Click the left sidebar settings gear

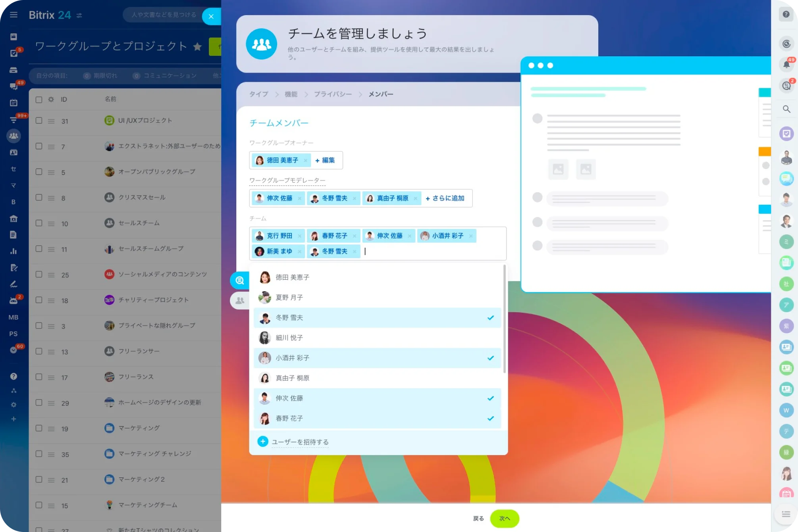click(x=13, y=405)
